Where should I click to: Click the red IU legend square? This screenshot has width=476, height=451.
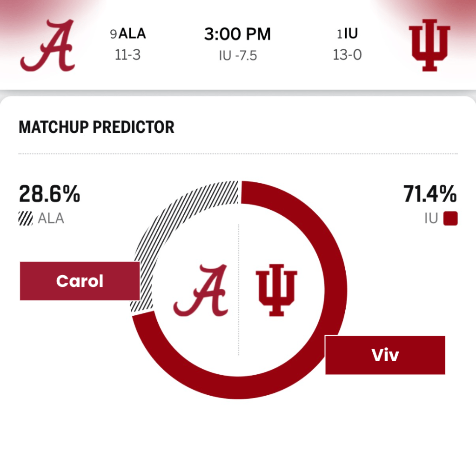pyautogui.click(x=450, y=219)
